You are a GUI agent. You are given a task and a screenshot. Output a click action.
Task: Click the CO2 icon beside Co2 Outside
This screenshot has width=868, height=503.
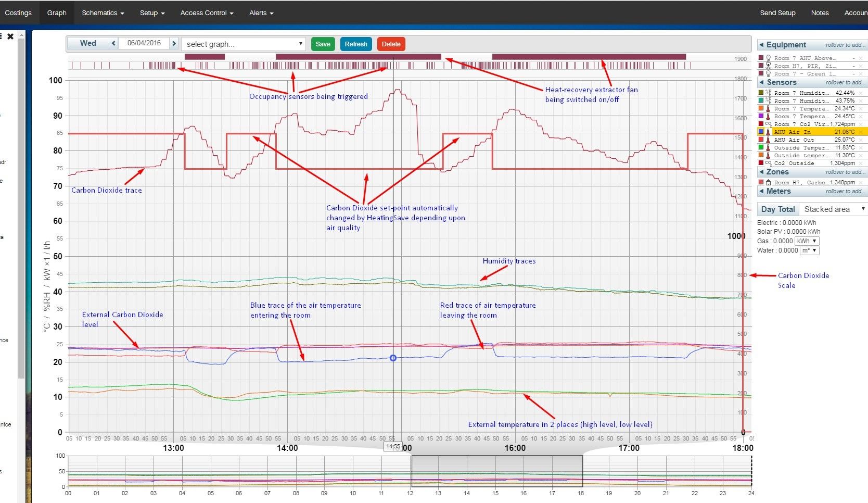pos(768,164)
